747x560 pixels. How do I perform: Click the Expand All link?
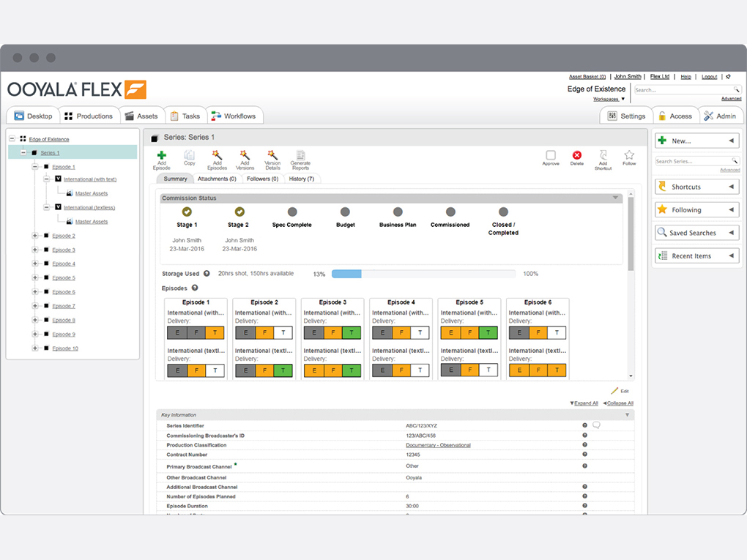[585, 403]
